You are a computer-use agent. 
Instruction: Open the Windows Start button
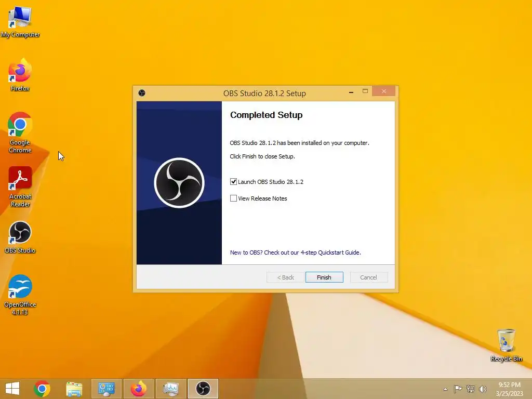[x=12, y=389]
